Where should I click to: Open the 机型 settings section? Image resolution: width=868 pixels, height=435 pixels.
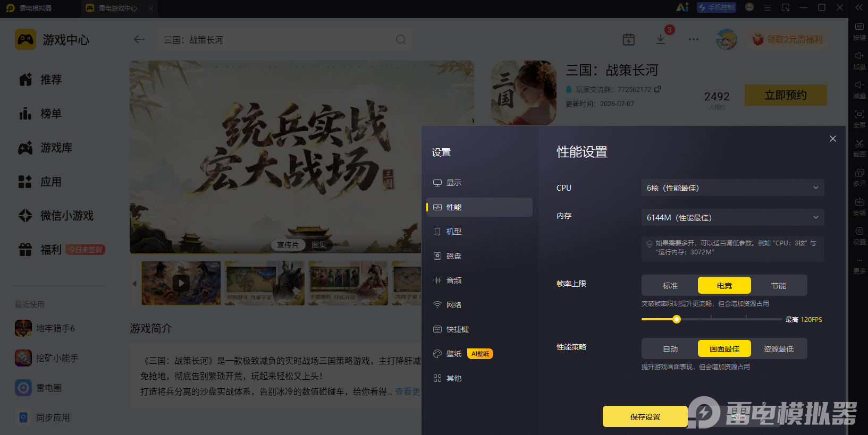(479, 232)
